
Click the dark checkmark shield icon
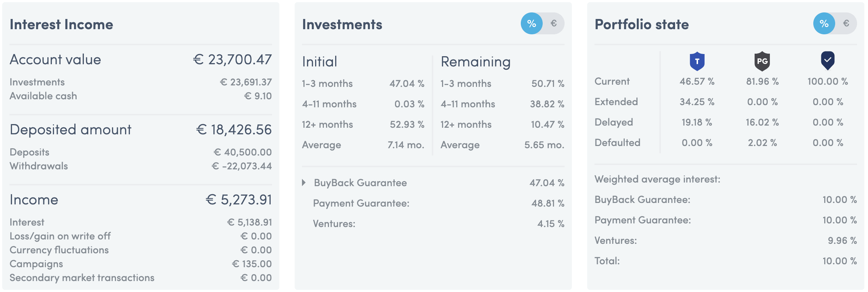[x=828, y=61]
